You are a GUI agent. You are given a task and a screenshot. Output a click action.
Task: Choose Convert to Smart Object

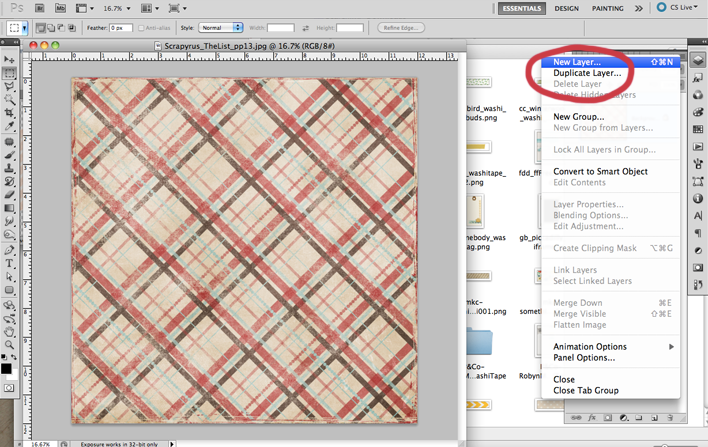click(x=610, y=171)
